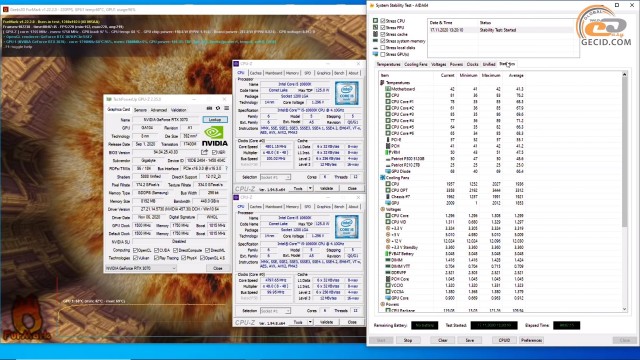Switch to Cooling Fans tab in AIDA64
640x360 pixels.
click(x=416, y=64)
